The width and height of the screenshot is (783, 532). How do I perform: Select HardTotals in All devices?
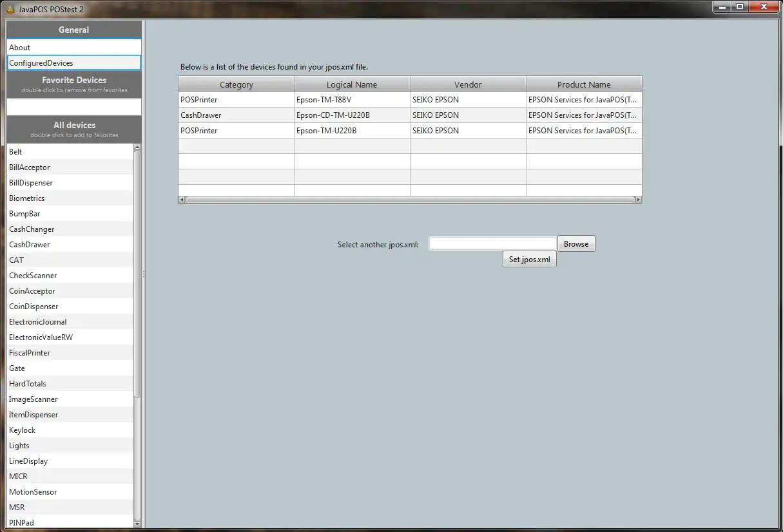tap(70, 384)
